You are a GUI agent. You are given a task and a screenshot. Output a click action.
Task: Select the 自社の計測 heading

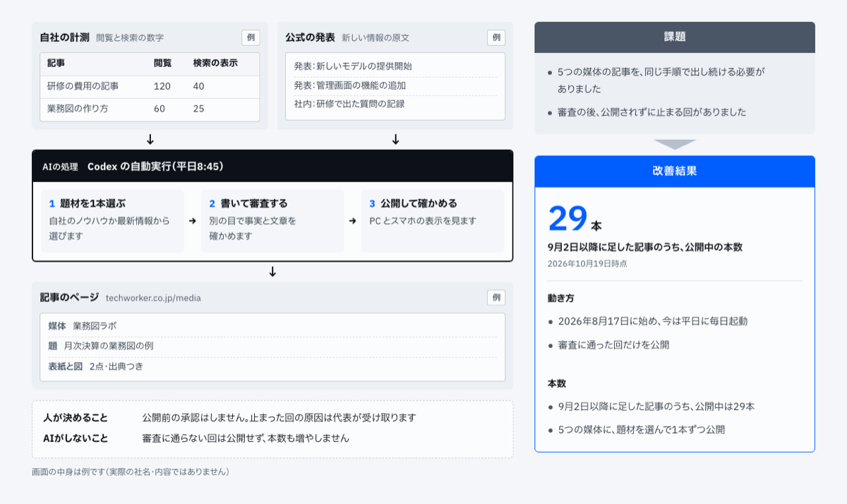tap(64, 37)
